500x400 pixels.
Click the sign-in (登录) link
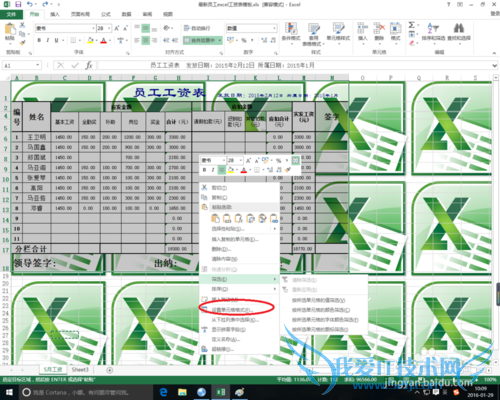(x=495, y=13)
